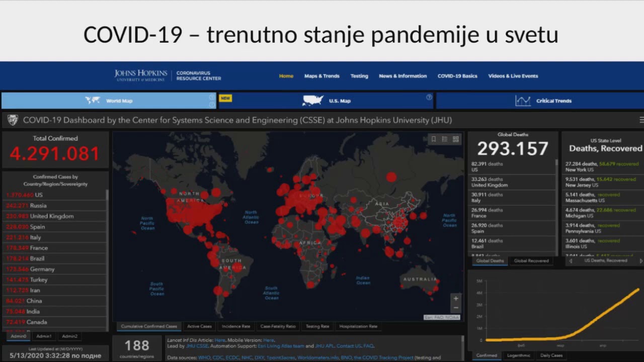Switch to the World Map tab

click(x=109, y=101)
